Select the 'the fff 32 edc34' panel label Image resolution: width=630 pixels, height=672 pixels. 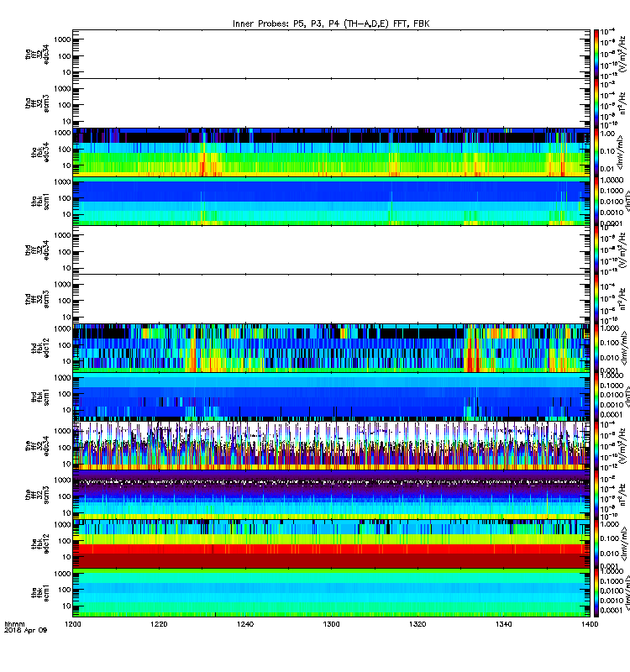pos(37,446)
